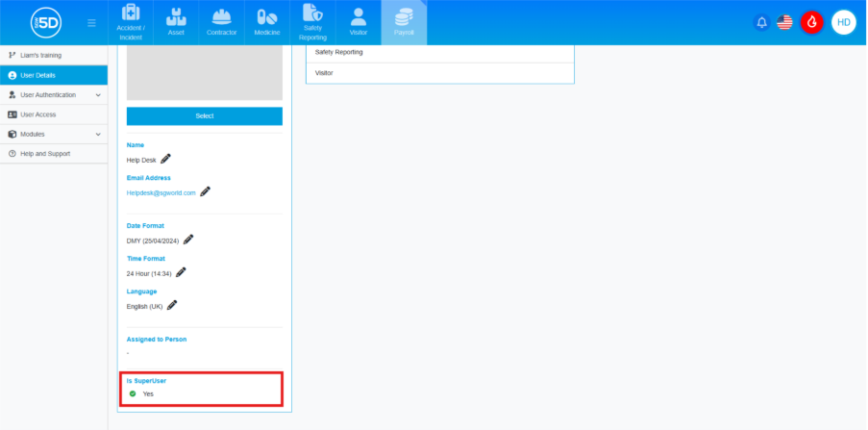This screenshot has width=868, height=430.
Task: Open the Medicine module
Action: 267,22
